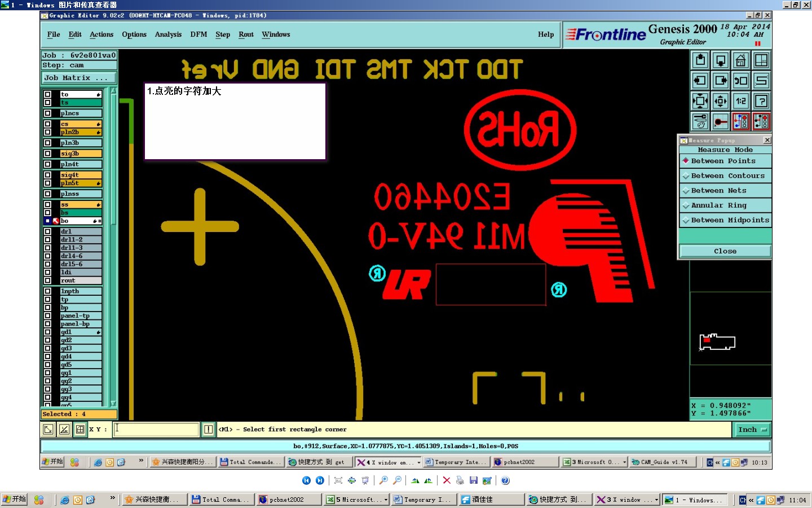Toggle the checkbox for layer sig3b
The height and width of the screenshot is (508, 812).
click(x=48, y=154)
